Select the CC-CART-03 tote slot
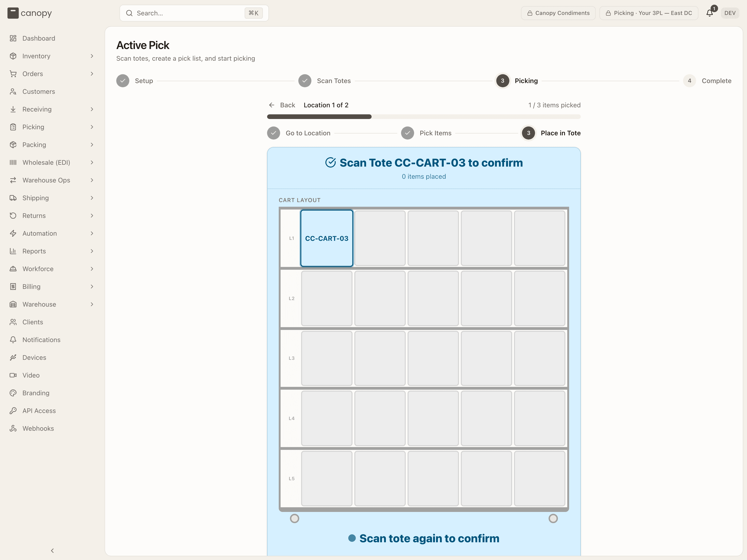This screenshot has height=560, width=747. pyautogui.click(x=327, y=238)
